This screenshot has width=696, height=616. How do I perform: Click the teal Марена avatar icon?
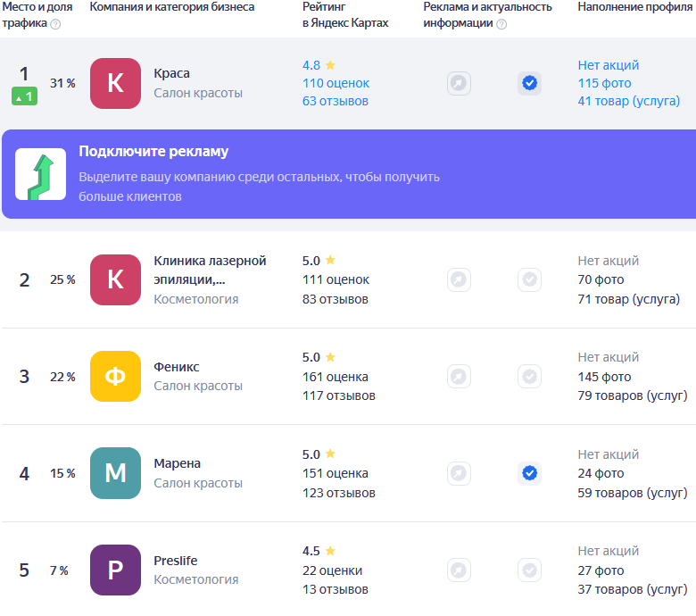[x=115, y=472]
